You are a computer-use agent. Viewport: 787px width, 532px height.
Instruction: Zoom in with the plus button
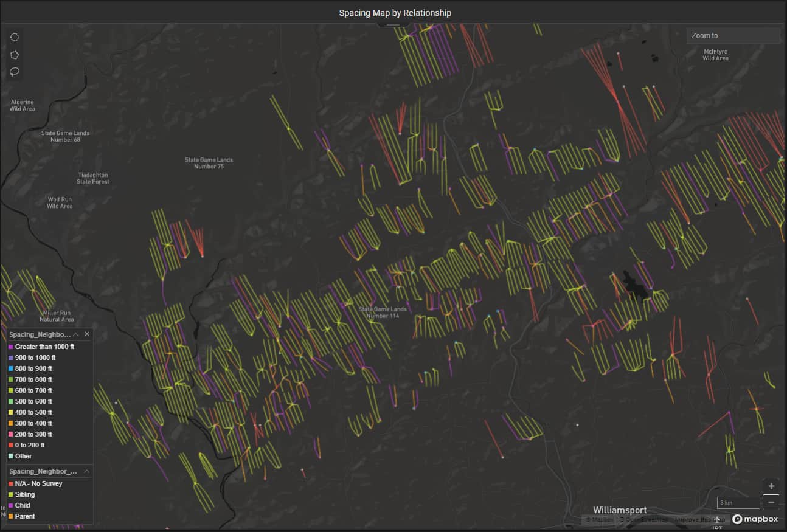[x=771, y=486]
